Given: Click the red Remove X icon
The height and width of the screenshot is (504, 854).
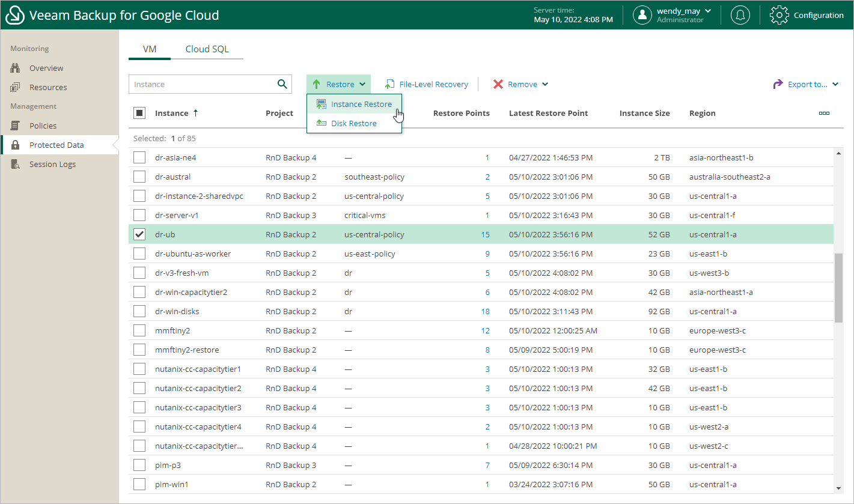Looking at the screenshot, I should click(x=498, y=84).
